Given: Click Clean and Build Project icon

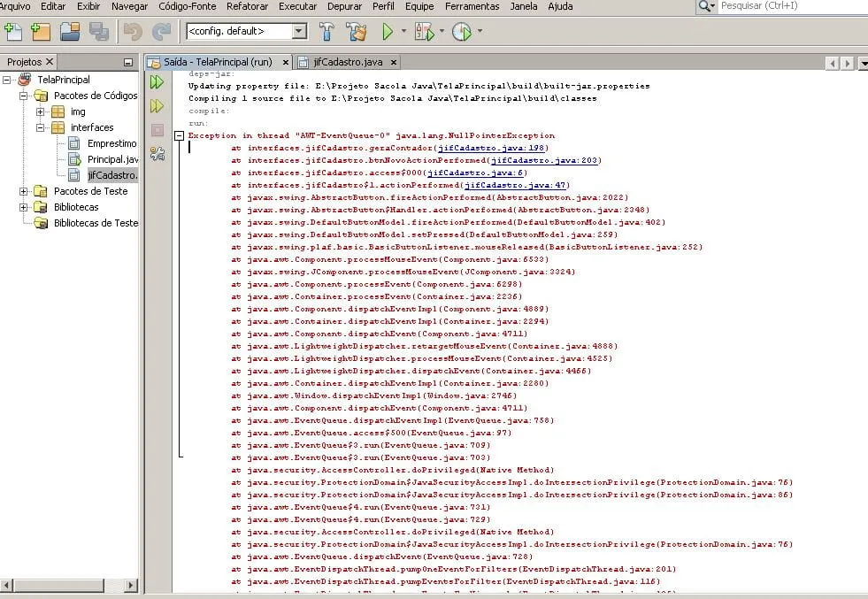Looking at the screenshot, I should [356, 32].
